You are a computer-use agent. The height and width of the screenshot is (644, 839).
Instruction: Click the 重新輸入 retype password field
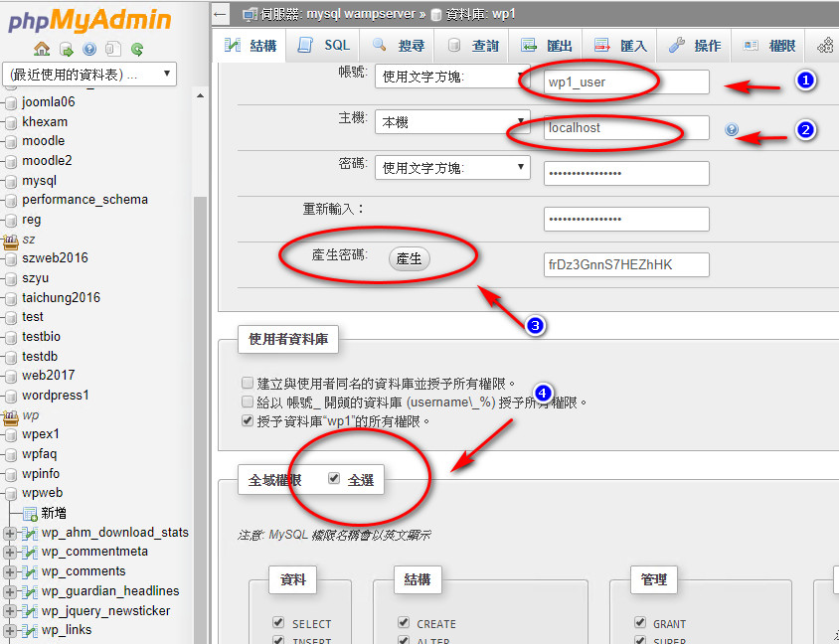coord(626,219)
